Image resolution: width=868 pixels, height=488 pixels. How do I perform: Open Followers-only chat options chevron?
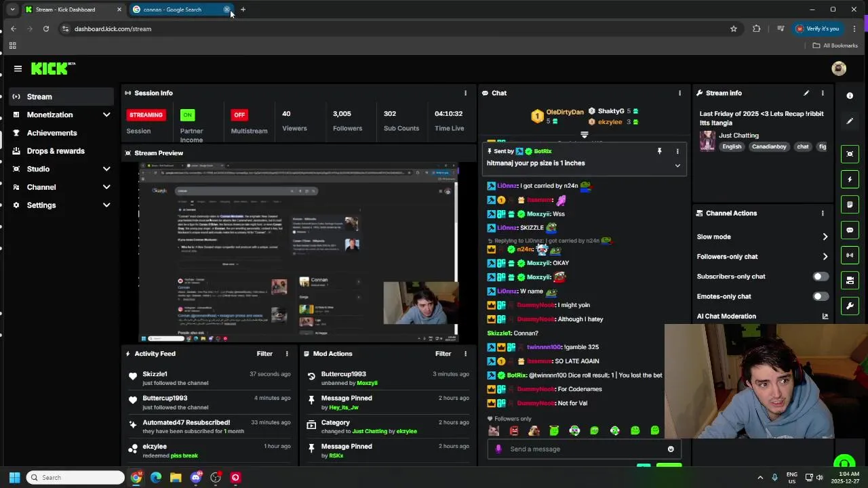(825, 256)
